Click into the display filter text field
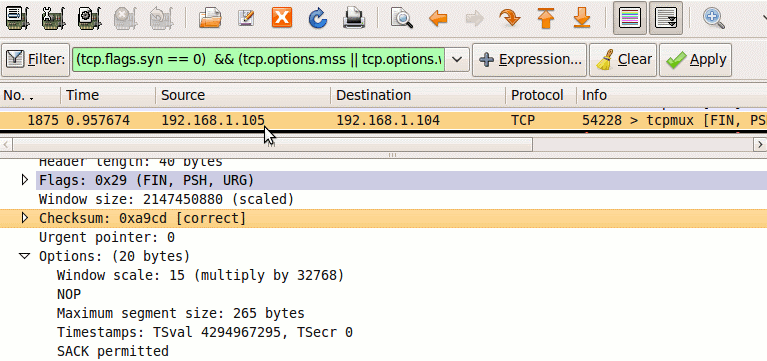 click(259, 60)
